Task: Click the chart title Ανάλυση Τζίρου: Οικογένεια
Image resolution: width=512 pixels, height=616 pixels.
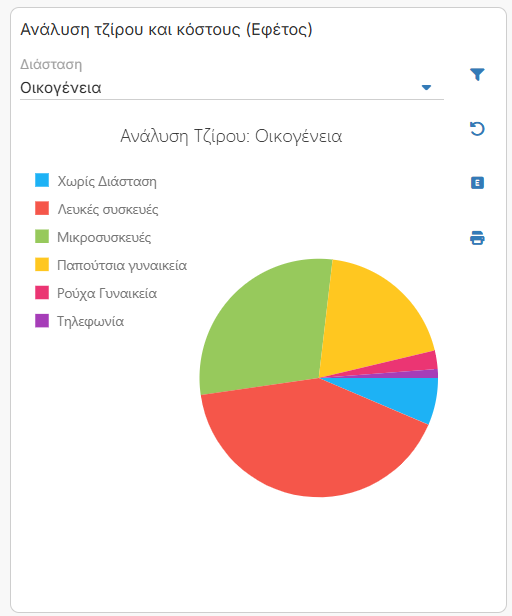Action: [231, 136]
